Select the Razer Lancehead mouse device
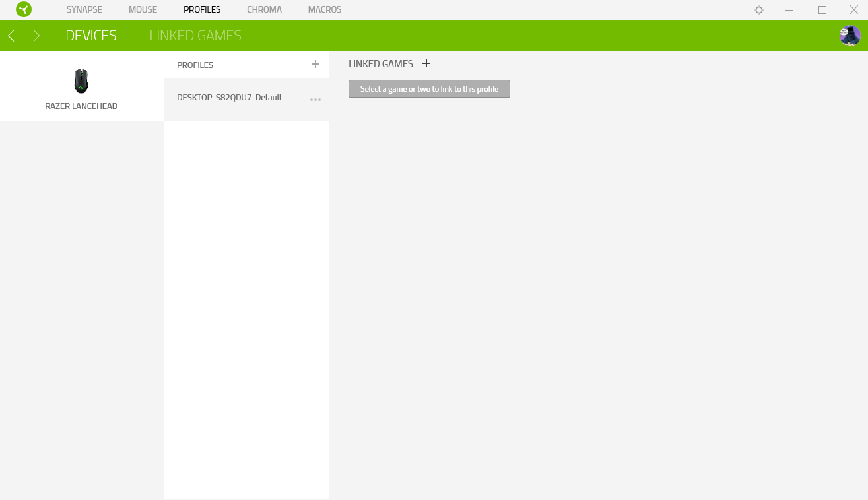868x500 pixels. point(81,89)
